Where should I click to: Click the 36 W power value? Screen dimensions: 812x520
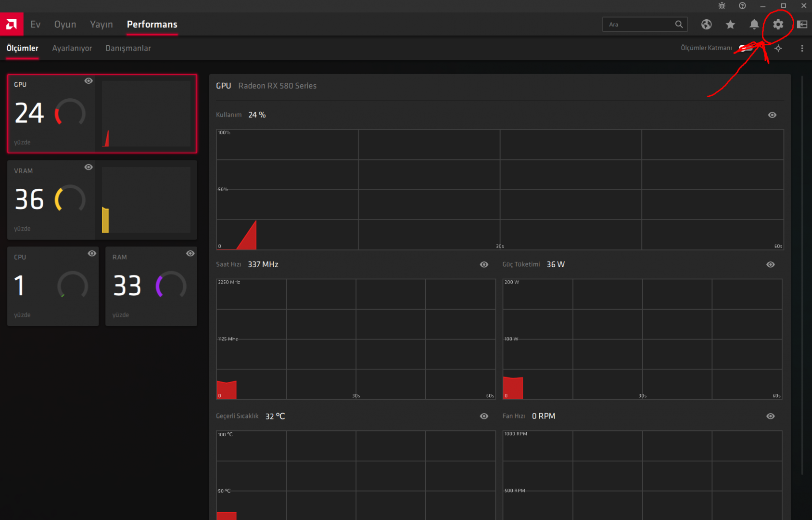556,264
